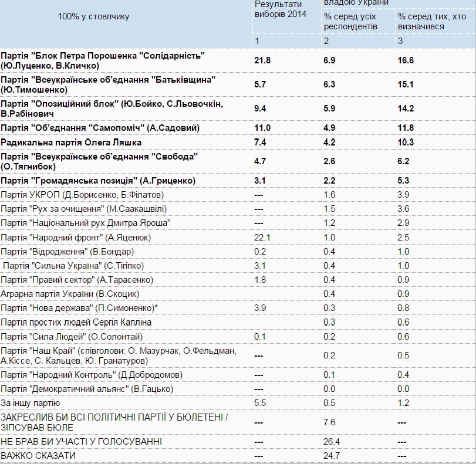
Task: Click the "100% у стовпчику" header cell
Action: (93, 16)
